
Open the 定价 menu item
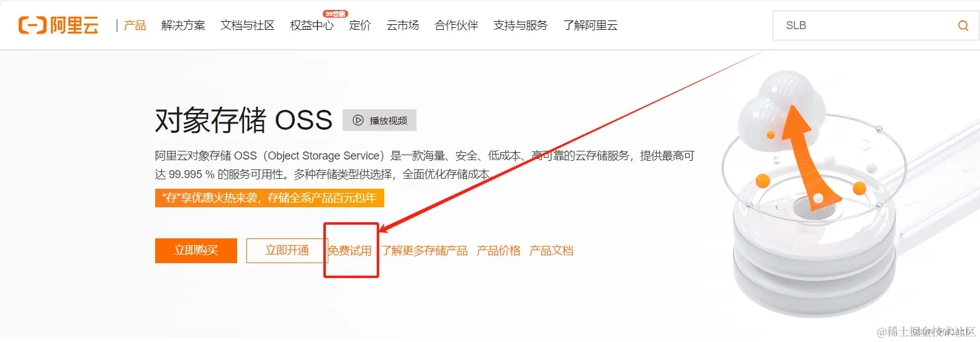[360, 25]
